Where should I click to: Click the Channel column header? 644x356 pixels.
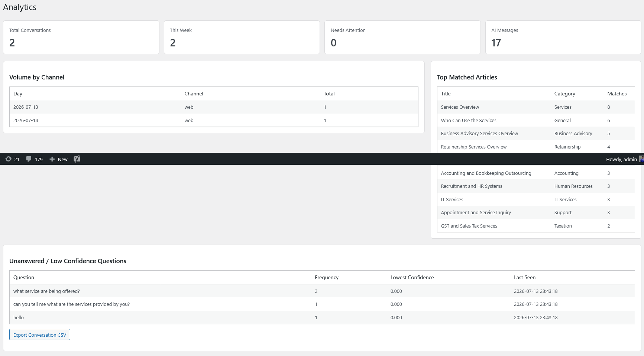[x=194, y=94]
